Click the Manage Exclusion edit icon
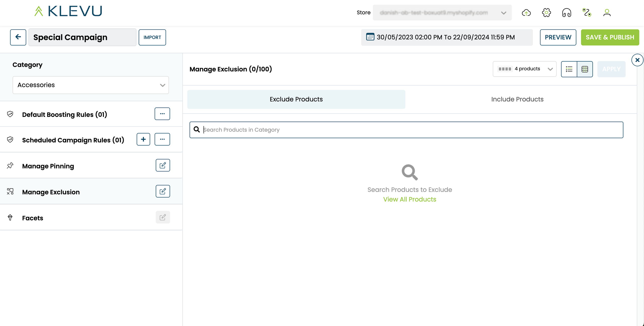Viewport: 644px width, 326px height. 163,191
